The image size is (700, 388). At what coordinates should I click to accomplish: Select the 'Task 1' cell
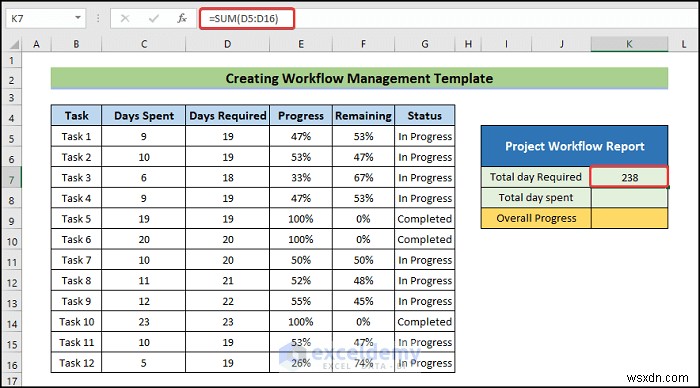point(76,136)
